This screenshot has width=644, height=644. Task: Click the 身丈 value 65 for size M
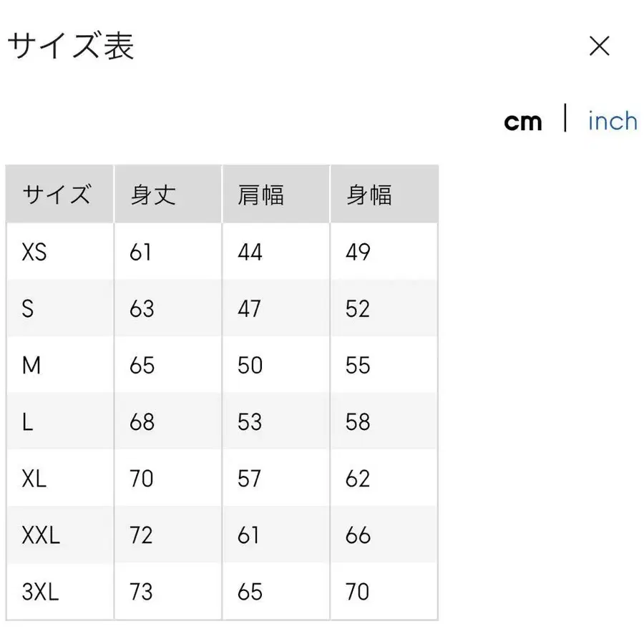[x=141, y=365]
